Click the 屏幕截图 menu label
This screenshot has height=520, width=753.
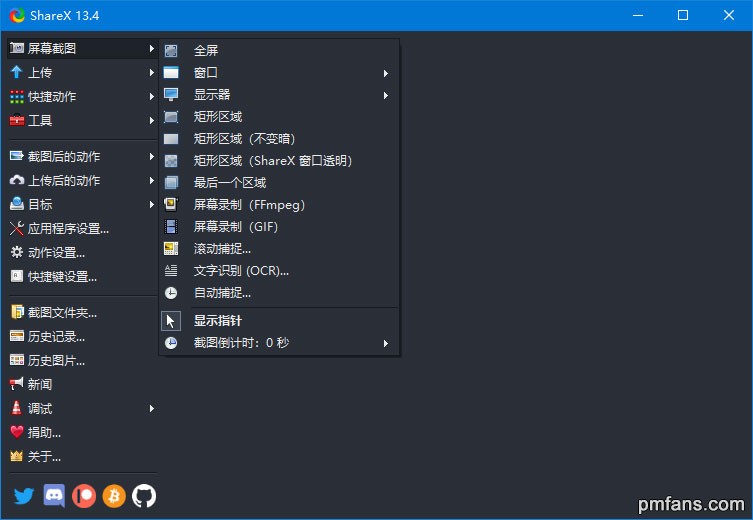click(x=52, y=48)
